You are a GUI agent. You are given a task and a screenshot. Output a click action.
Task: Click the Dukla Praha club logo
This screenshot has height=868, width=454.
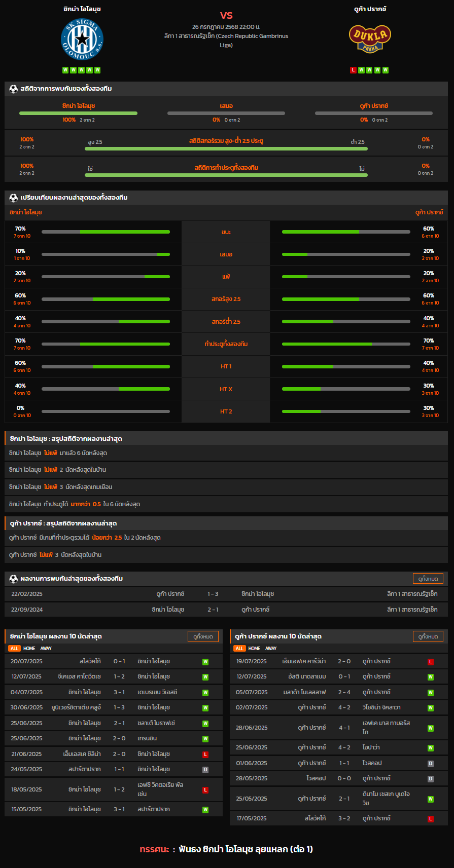coord(370,38)
